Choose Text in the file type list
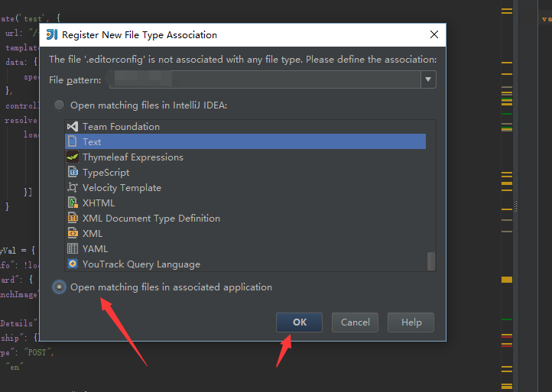Viewport: 552px width, 392px height. [x=245, y=141]
